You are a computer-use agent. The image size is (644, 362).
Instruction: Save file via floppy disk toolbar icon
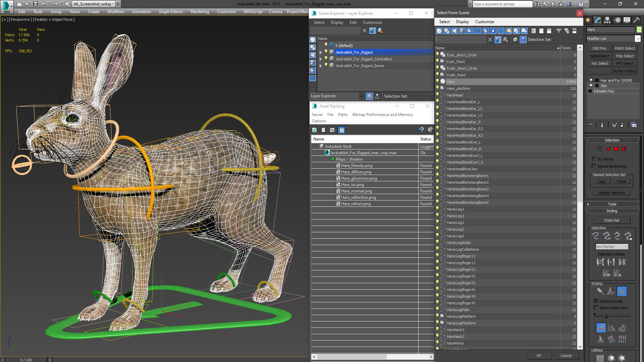(35, 4)
